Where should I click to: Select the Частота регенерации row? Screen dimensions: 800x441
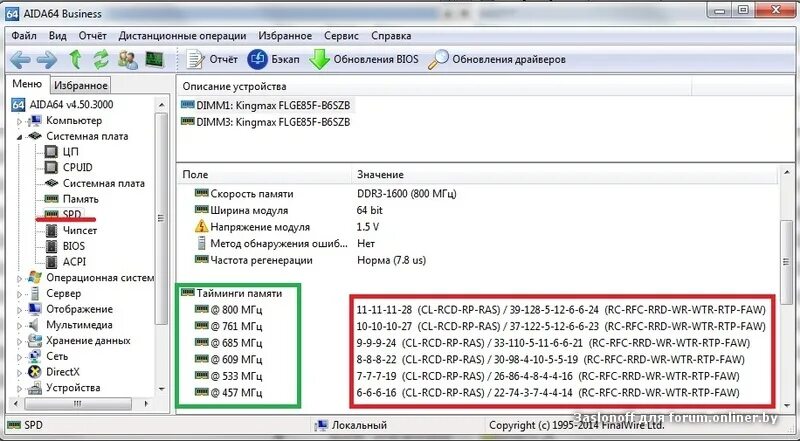477,260
